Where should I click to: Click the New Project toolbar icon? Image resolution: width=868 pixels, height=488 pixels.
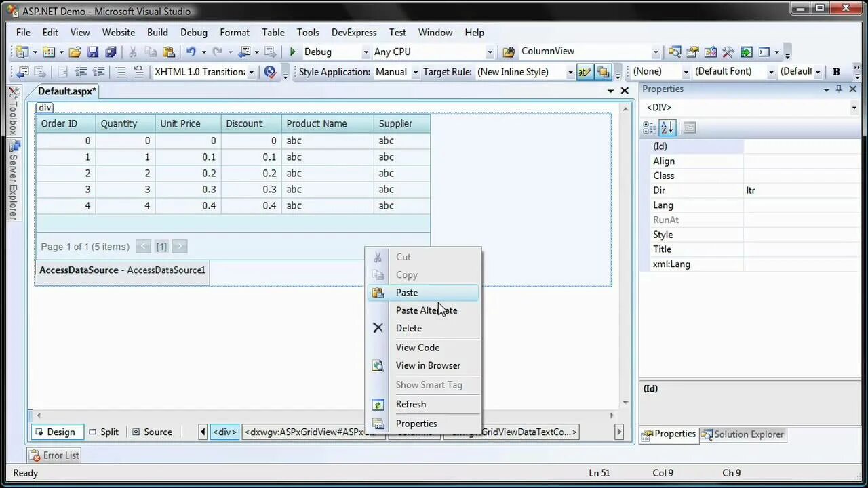click(22, 52)
